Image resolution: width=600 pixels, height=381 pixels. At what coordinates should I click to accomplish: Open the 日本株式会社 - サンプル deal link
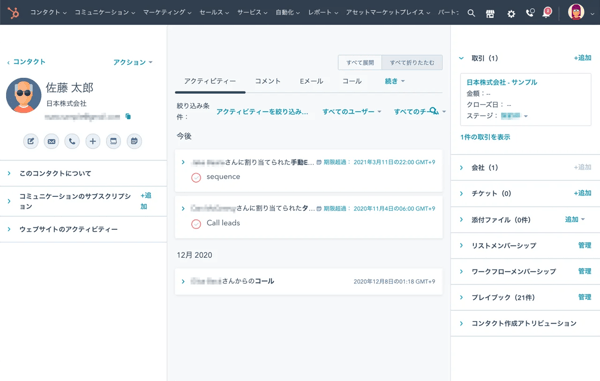(x=502, y=82)
